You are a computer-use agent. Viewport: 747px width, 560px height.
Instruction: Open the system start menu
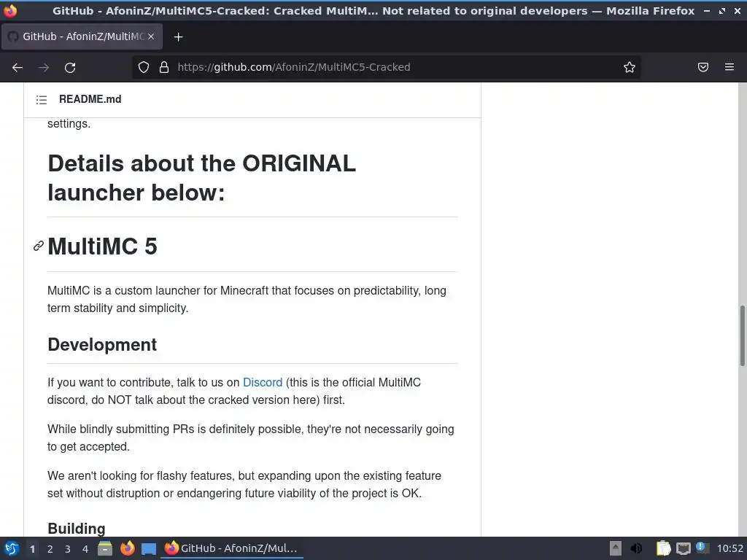[12, 548]
